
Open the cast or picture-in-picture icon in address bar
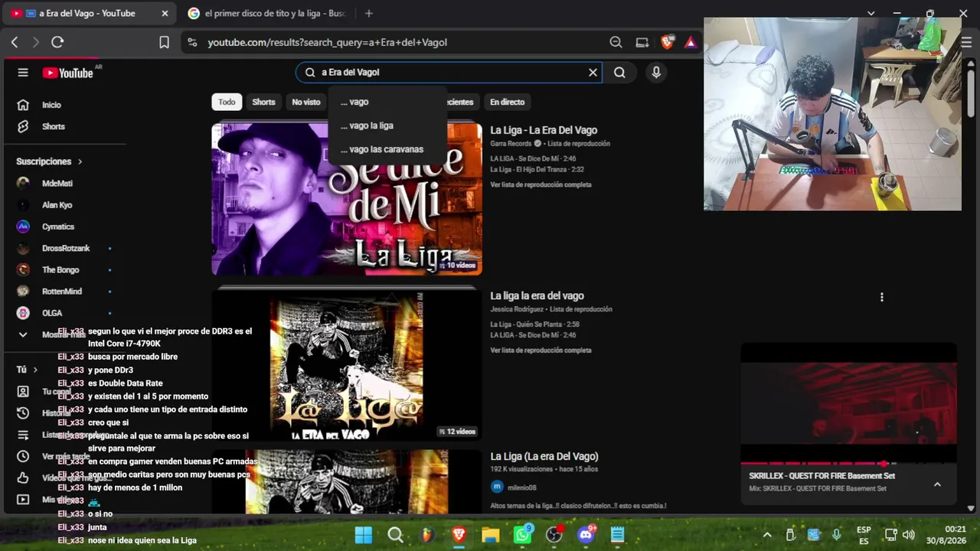point(642,42)
